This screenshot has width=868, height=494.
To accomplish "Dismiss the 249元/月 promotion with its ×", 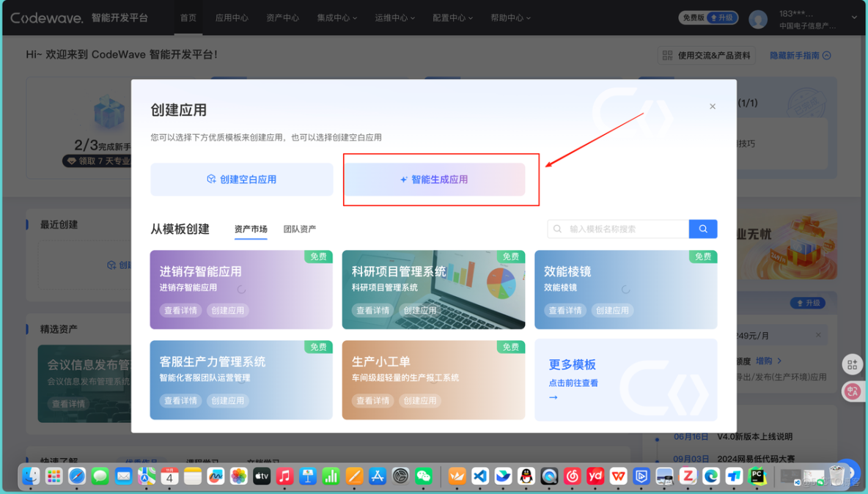I will pos(818,334).
